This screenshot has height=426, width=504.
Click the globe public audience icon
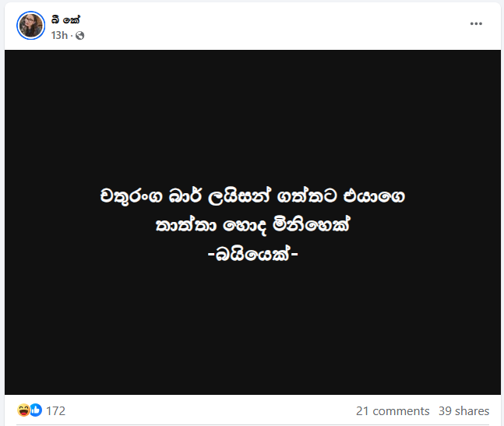pyautogui.click(x=79, y=35)
